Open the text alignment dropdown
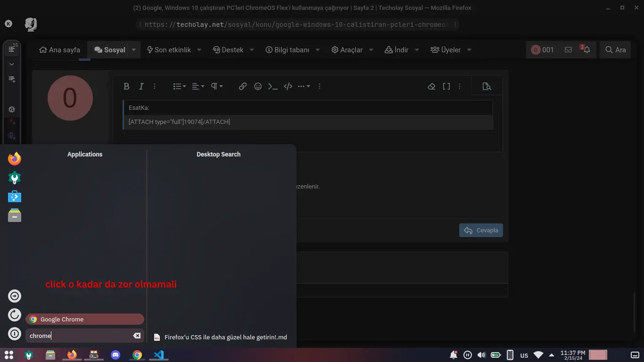The width and height of the screenshot is (644, 362). pyautogui.click(x=198, y=86)
